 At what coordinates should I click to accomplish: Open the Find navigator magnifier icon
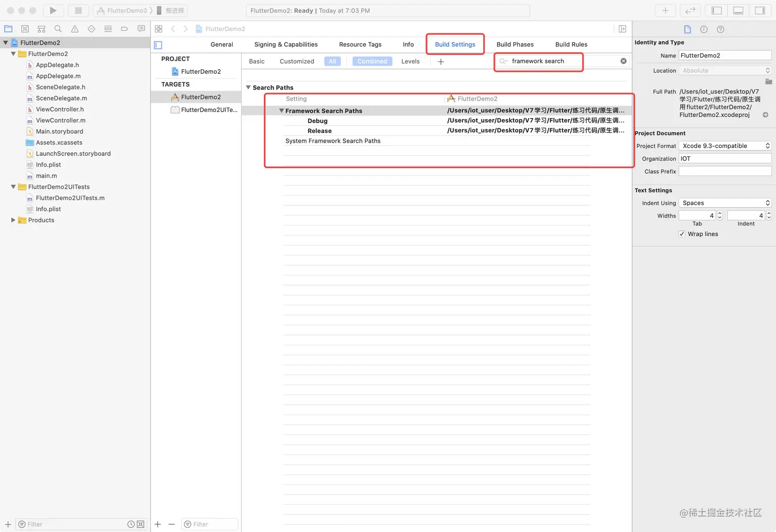click(58, 29)
